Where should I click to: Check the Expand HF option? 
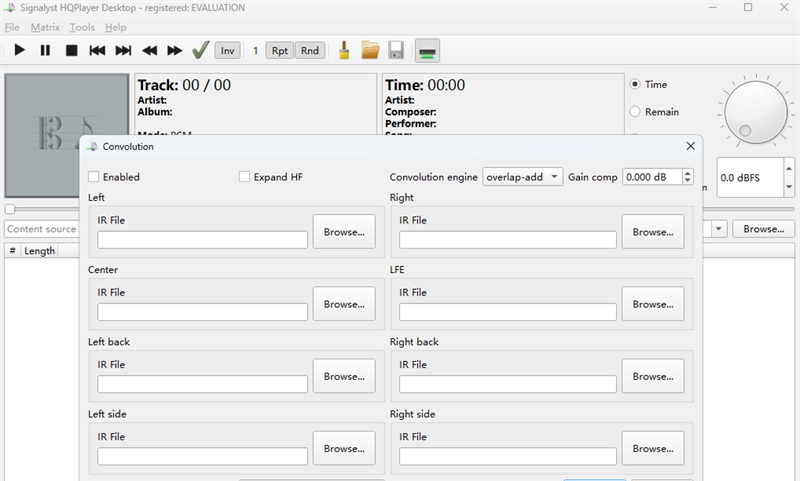click(x=244, y=176)
